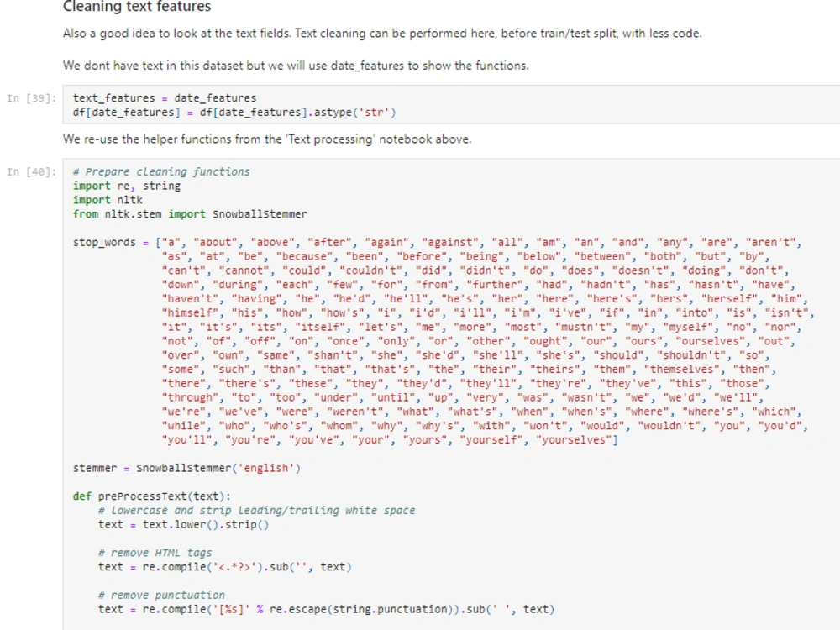Click the line containing .astype('str')
Image resolution: width=840 pixels, height=630 pixels.
tap(234, 113)
